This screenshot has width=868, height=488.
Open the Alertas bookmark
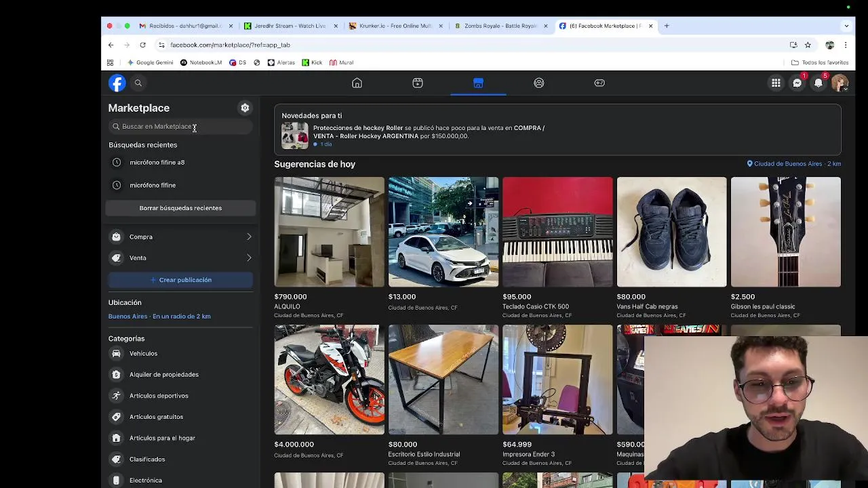click(x=281, y=62)
